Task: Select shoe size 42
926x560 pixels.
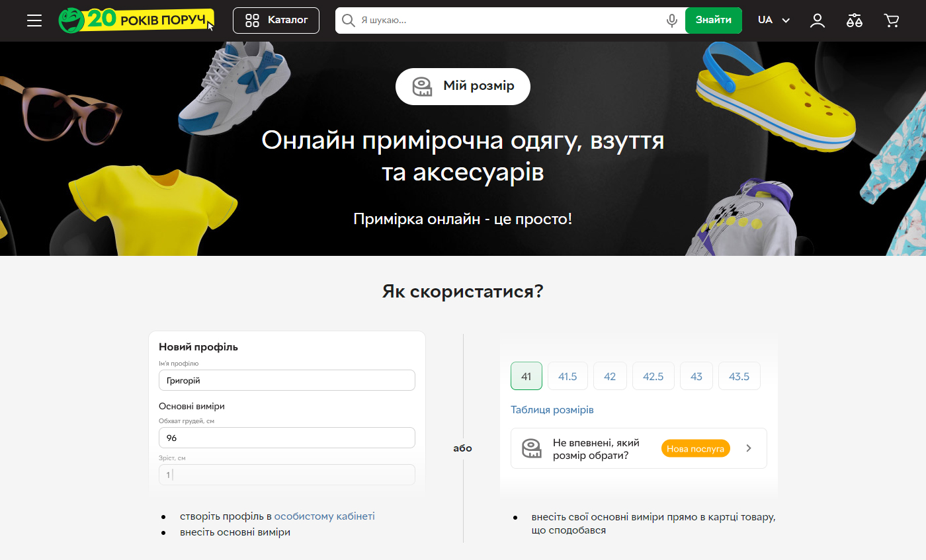Action: click(x=610, y=376)
